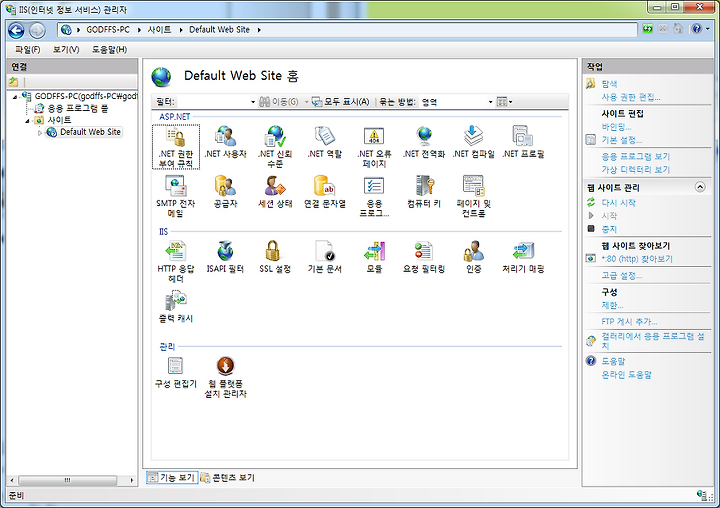720x508 pixels.
Task: Open the .NET 프로필 icon
Action: tap(523, 142)
